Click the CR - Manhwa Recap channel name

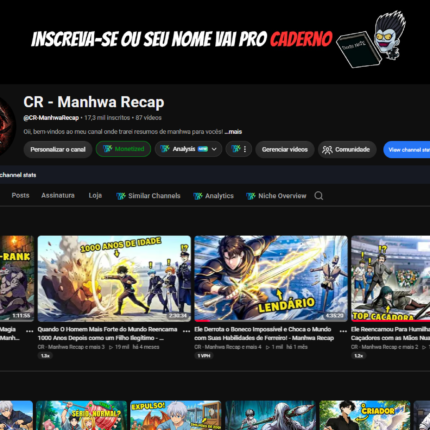tap(94, 102)
